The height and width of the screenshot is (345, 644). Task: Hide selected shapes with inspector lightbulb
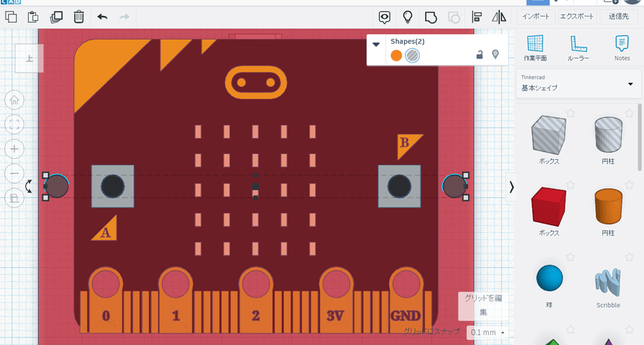tap(495, 54)
